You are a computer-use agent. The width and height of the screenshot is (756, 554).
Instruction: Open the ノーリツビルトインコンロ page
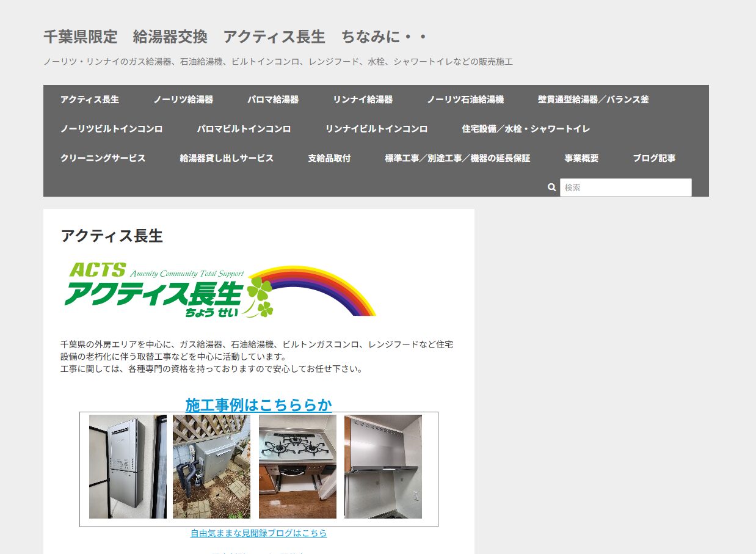[111, 129]
